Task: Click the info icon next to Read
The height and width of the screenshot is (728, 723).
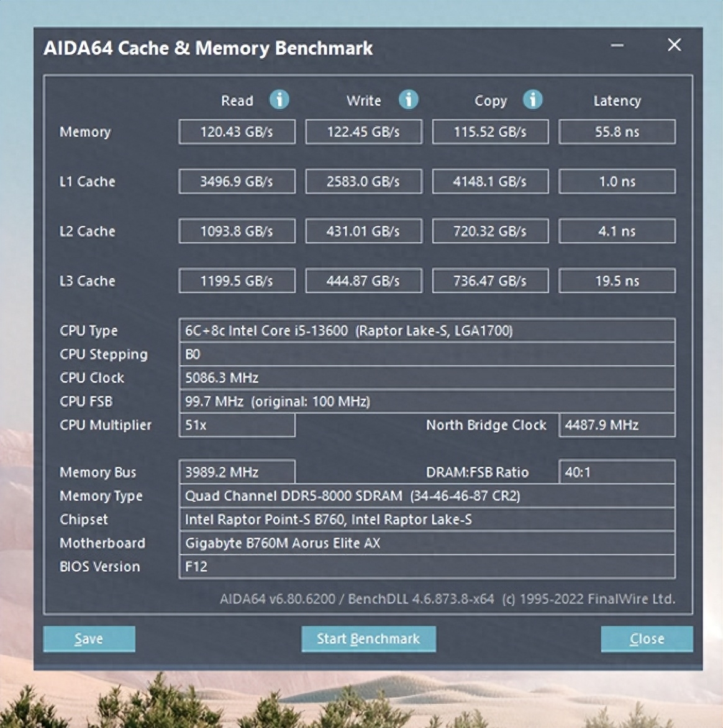Action: pyautogui.click(x=280, y=99)
